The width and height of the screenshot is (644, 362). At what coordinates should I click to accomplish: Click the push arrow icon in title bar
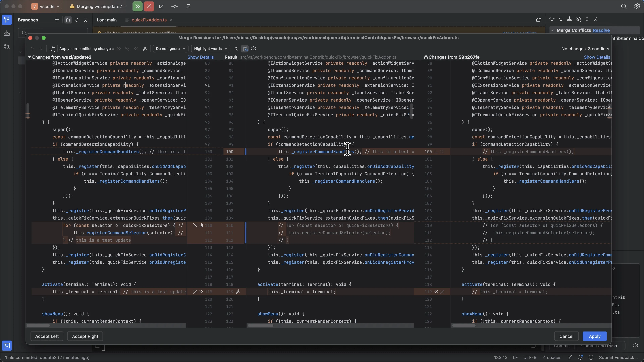tap(188, 7)
